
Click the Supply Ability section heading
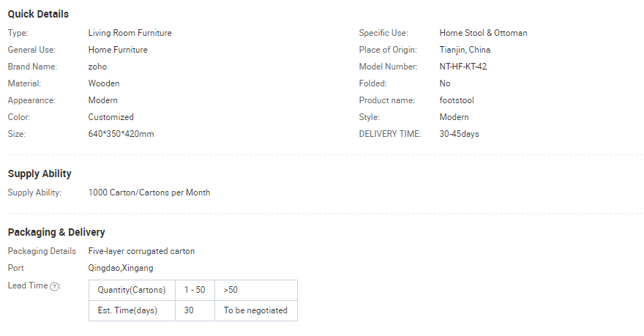pyautogui.click(x=40, y=173)
